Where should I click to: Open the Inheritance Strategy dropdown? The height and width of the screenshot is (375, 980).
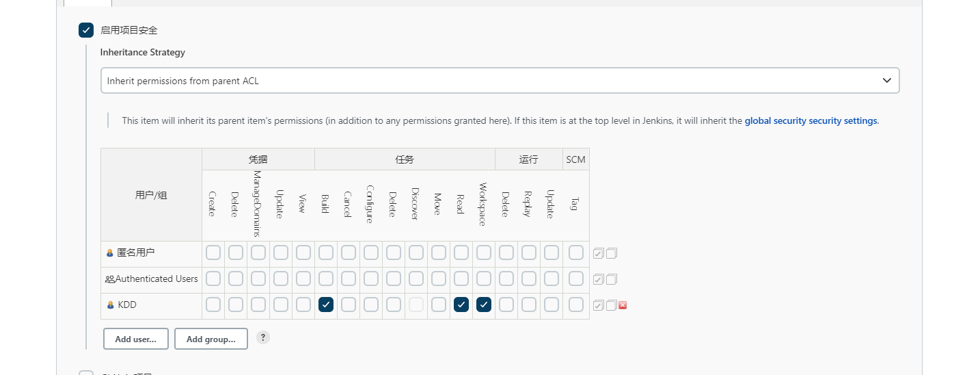(500, 80)
